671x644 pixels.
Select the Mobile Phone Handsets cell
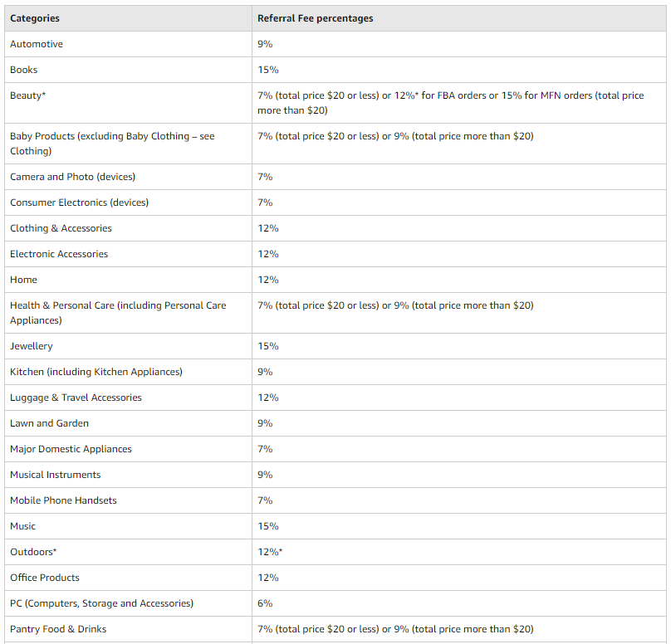(63, 500)
